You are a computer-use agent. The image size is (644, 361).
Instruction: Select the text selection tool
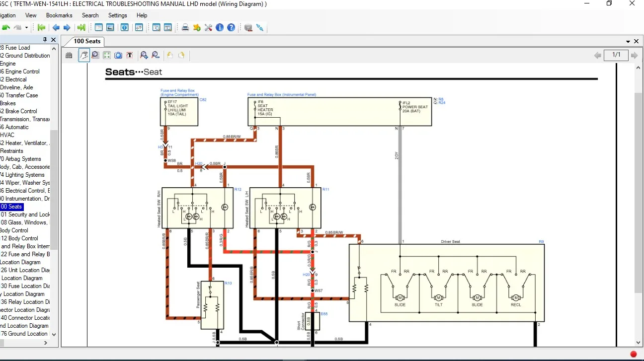(130, 55)
